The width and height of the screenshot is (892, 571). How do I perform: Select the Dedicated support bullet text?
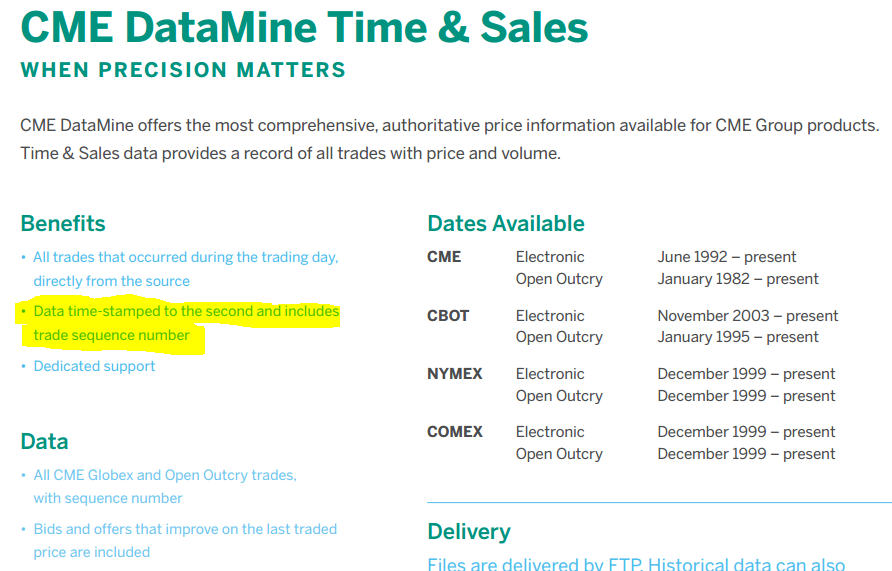point(94,366)
